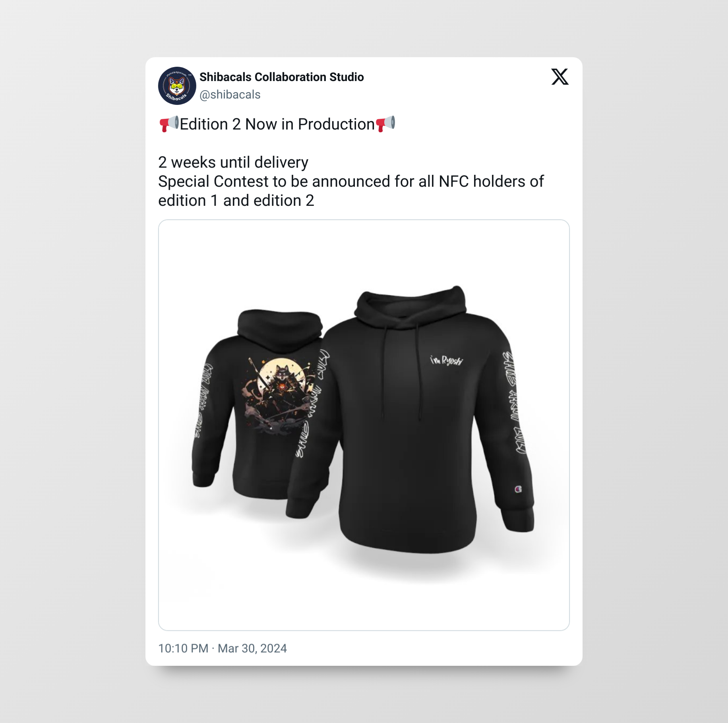This screenshot has height=723, width=728.
Task: Open the Shibacals Collaboration Studio display name
Action: (281, 77)
